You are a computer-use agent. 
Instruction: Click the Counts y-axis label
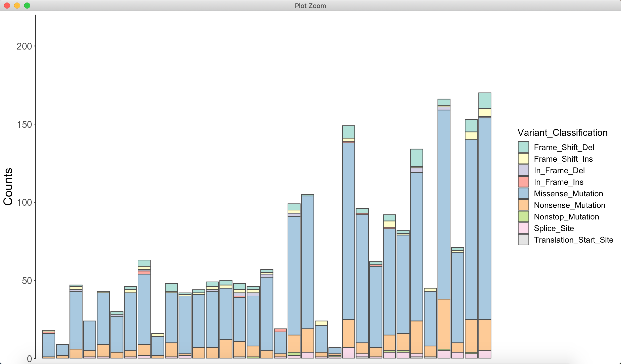pyautogui.click(x=8, y=187)
